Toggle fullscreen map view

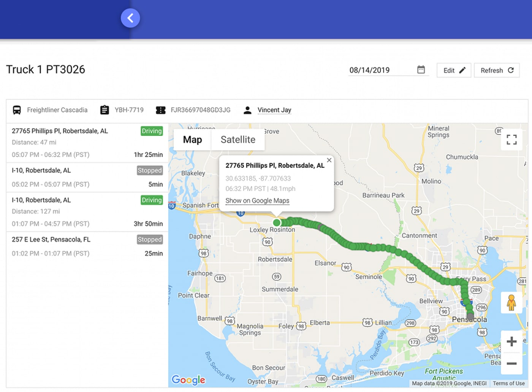click(511, 140)
